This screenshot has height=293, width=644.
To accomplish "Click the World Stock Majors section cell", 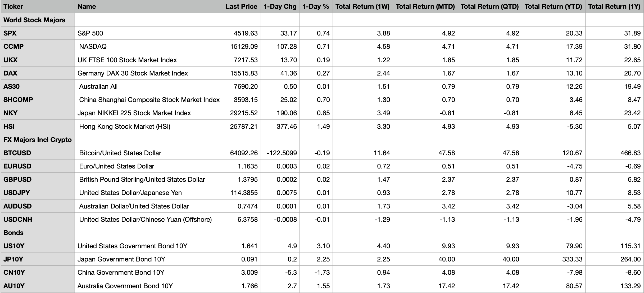I will 38,20.
